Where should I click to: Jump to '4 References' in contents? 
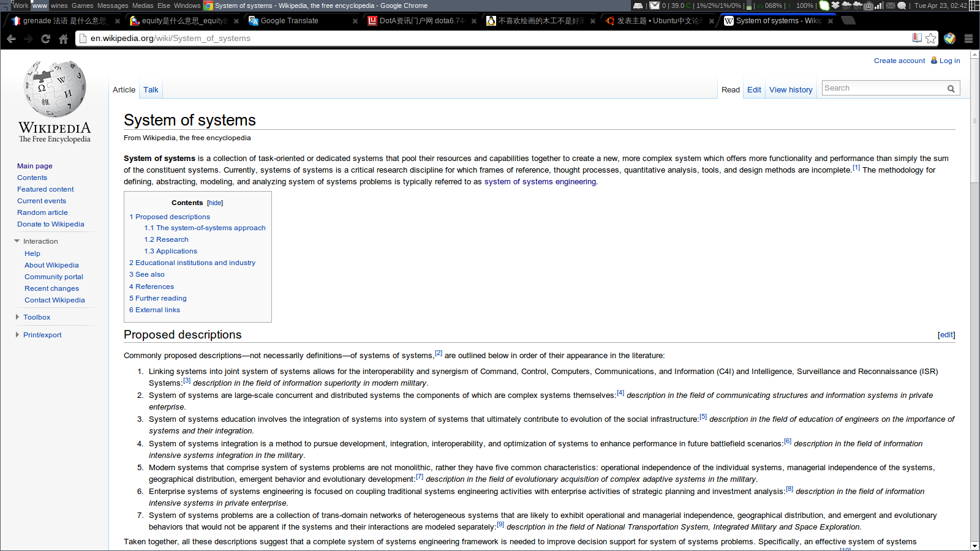(151, 287)
